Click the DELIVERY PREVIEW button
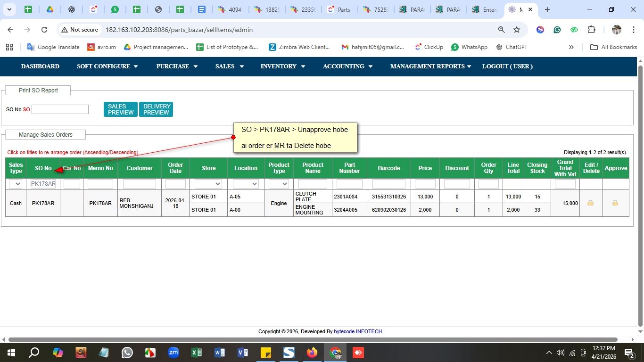The image size is (644, 362). click(x=156, y=109)
